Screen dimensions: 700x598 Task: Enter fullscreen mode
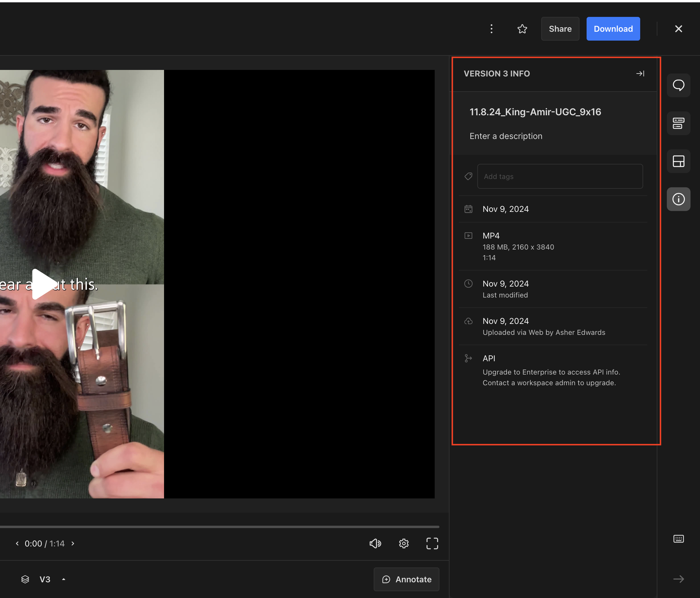[432, 543]
